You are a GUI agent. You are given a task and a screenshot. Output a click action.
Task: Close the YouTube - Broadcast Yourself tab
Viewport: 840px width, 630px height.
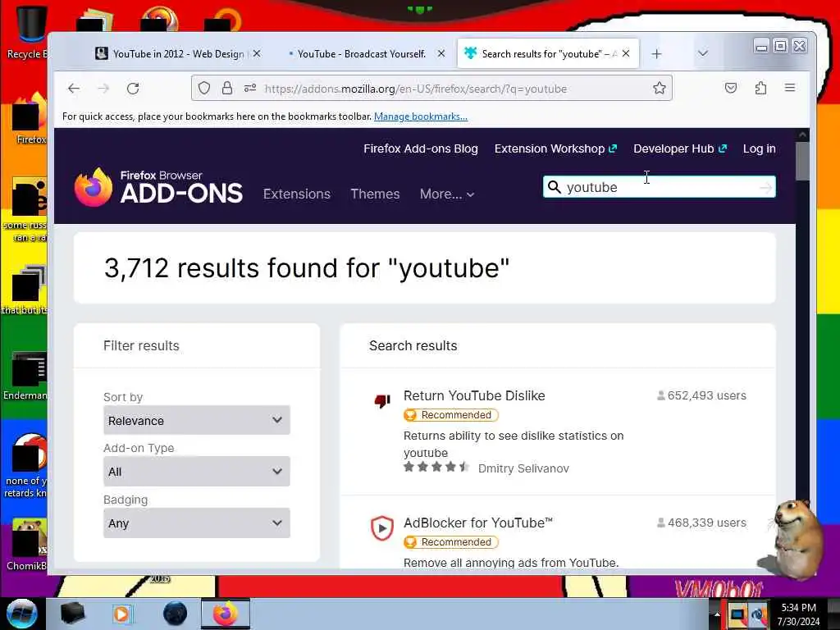441,53
